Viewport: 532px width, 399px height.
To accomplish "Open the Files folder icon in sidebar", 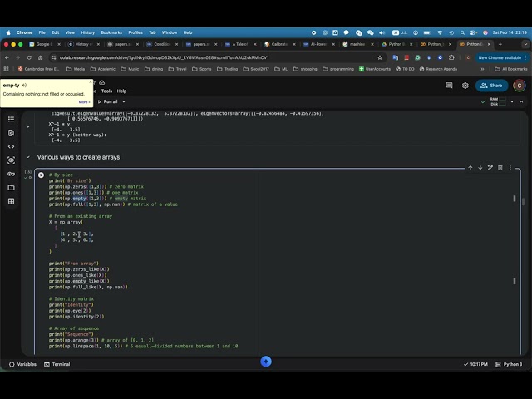I will 11,188.
